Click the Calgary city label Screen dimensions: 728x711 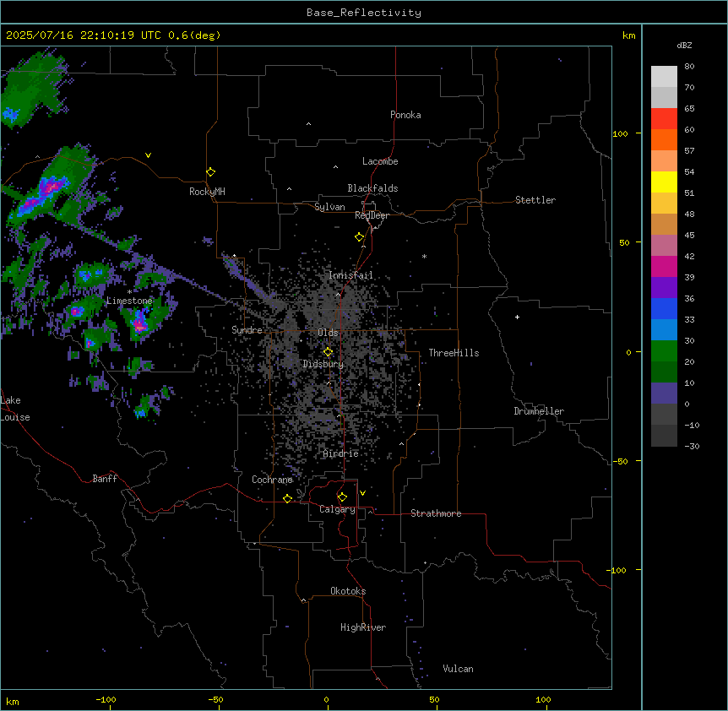pos(337,509)
